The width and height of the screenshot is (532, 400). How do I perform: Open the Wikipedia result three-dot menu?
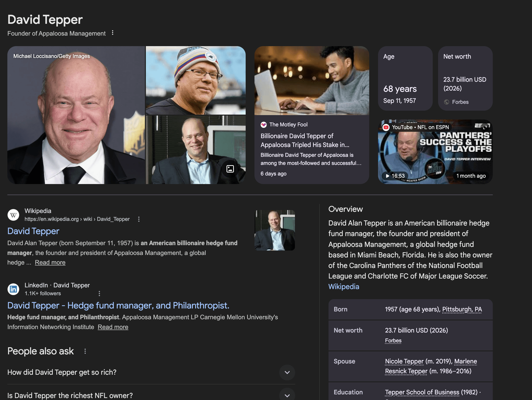pos(139,219)
